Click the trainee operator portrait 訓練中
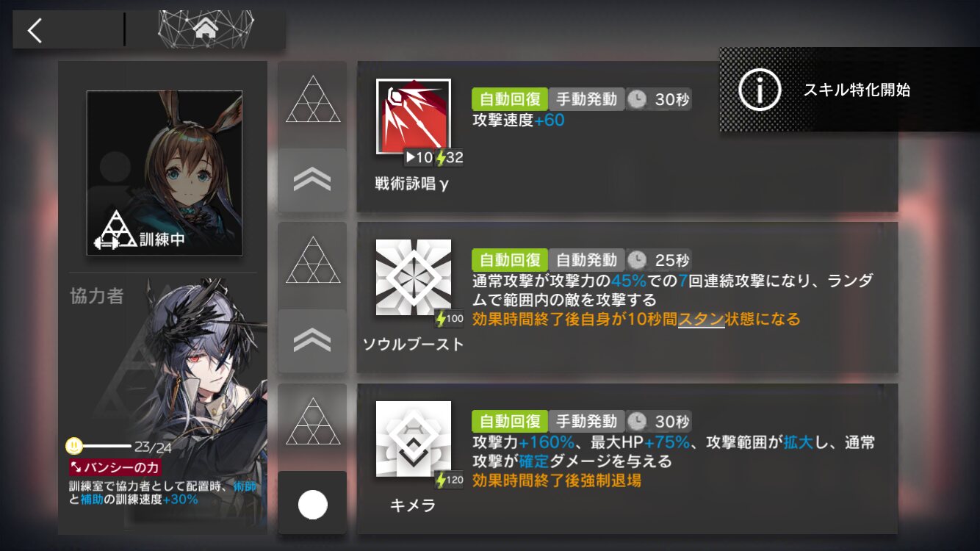 click(x=165, y=173)
